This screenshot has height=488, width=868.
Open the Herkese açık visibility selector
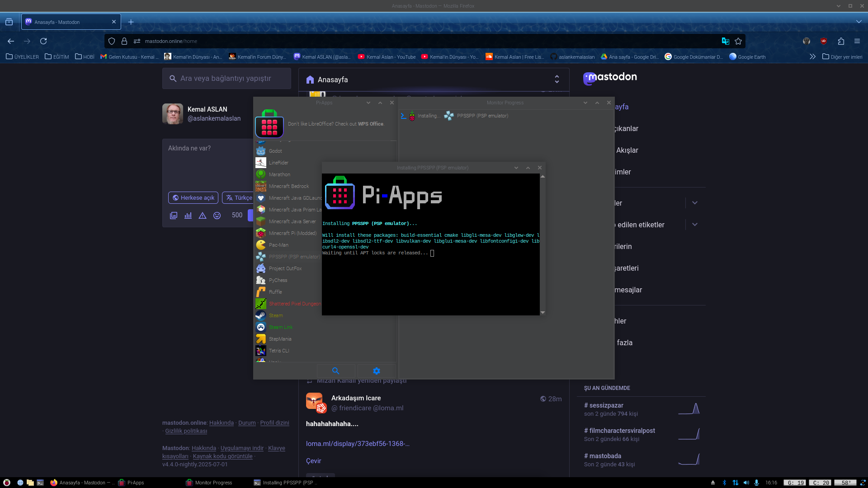pyautogui.click(x=193, y=198)
